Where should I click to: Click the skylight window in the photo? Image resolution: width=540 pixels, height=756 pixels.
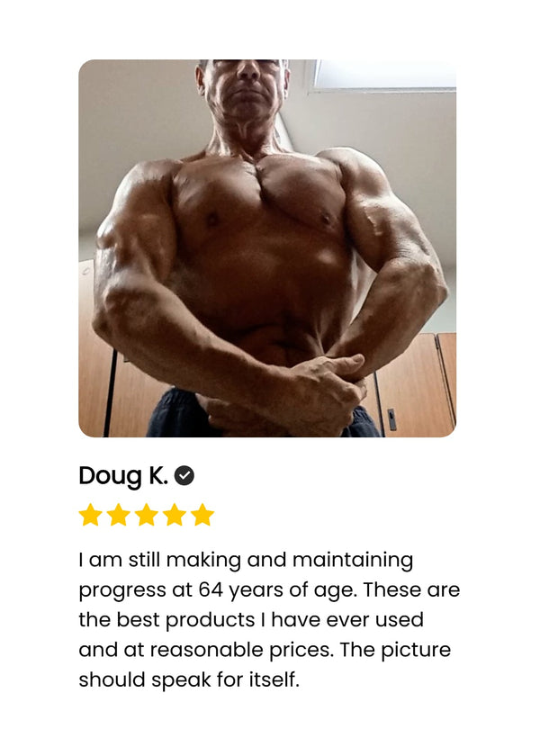(x=384, y=75)
